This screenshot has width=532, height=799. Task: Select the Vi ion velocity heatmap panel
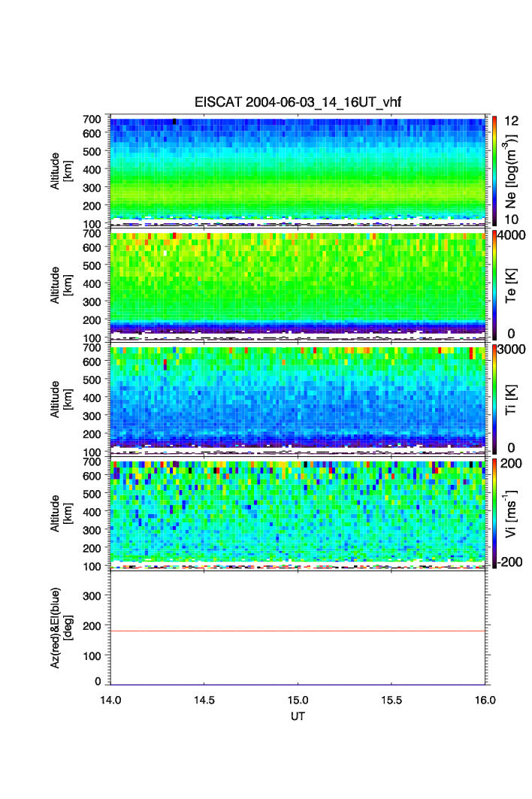coord(298,513)
